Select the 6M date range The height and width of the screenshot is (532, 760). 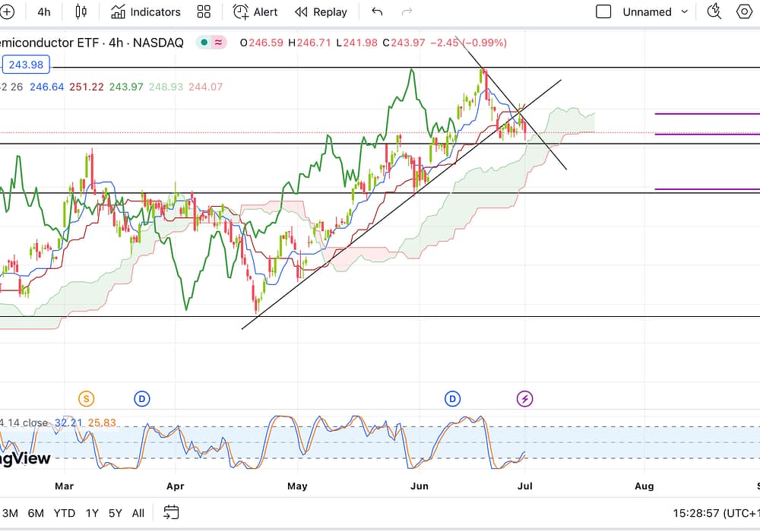coord(36,513)
